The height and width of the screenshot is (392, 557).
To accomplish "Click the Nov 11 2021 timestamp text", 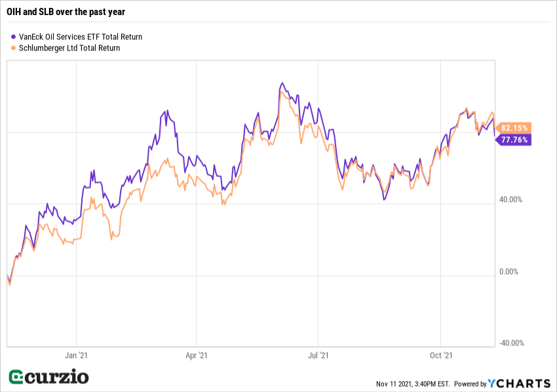I will point(412,383).
